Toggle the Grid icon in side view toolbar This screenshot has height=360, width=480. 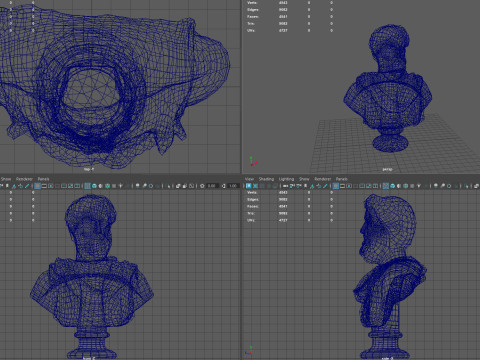click(336, 186)
